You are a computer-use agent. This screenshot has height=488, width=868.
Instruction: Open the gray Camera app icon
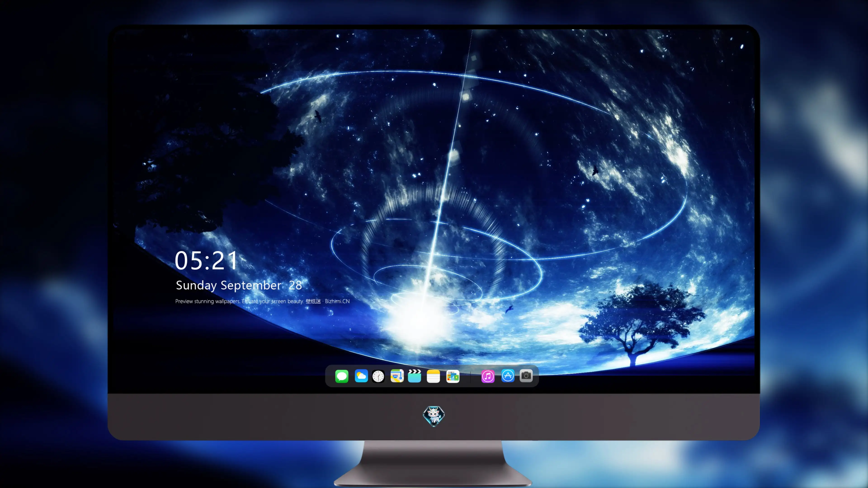[x=526, y=375]
